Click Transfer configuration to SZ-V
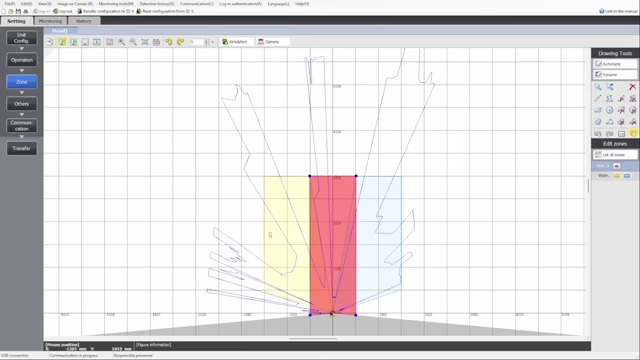This screenshot has height=360, width=640. click(106, 11)
